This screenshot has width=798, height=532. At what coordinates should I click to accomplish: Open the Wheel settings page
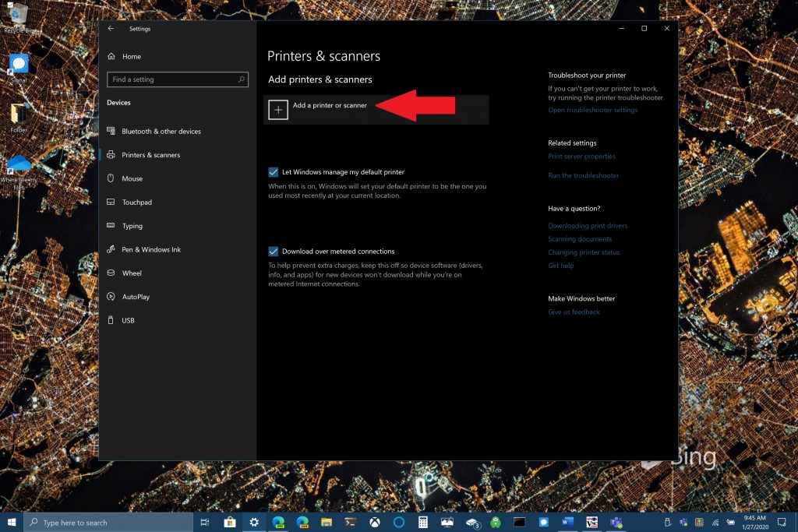pyautogui.click(x=132, y=273)
